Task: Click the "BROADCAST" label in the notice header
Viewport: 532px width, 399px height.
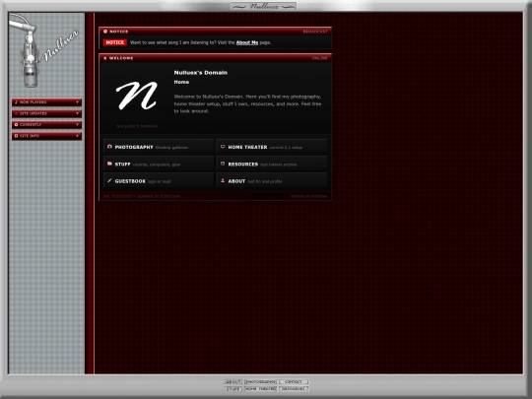Action: click(x=315, y=32)
